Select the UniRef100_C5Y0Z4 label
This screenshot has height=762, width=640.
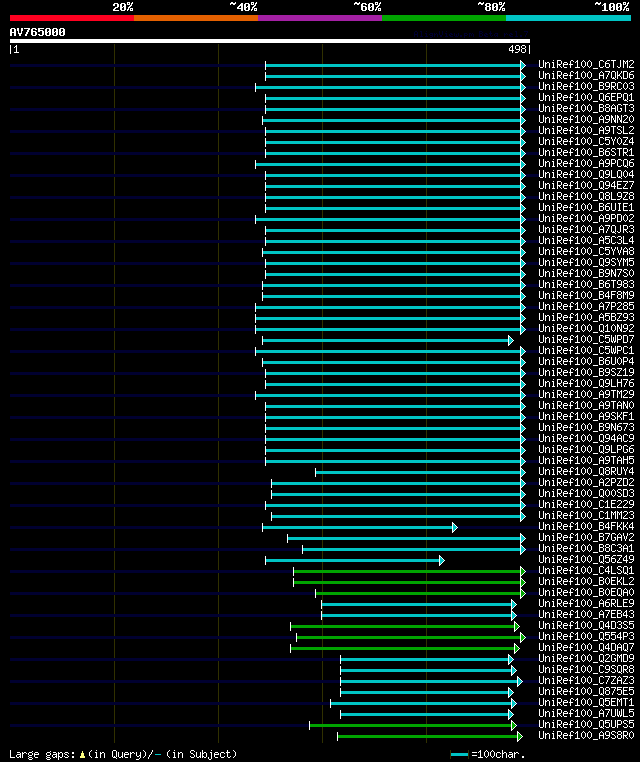pos(586,141)
